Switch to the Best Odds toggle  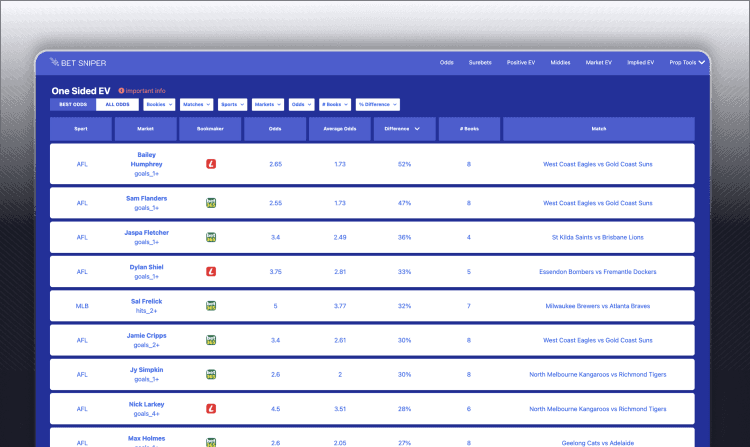(x=73, y=104)
